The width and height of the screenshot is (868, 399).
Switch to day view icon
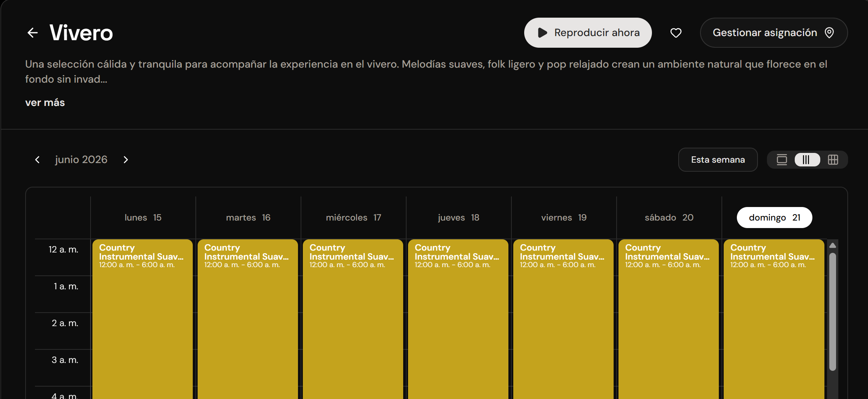tap(782, 160)
